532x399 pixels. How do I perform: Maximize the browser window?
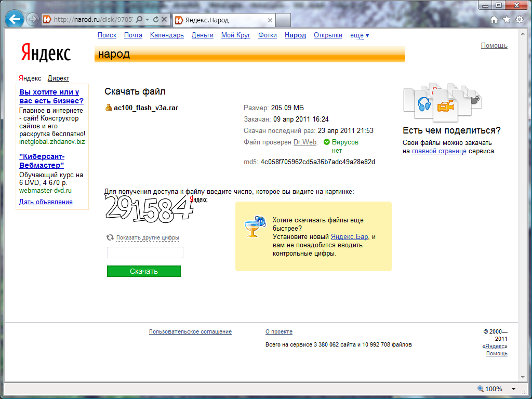499,5
